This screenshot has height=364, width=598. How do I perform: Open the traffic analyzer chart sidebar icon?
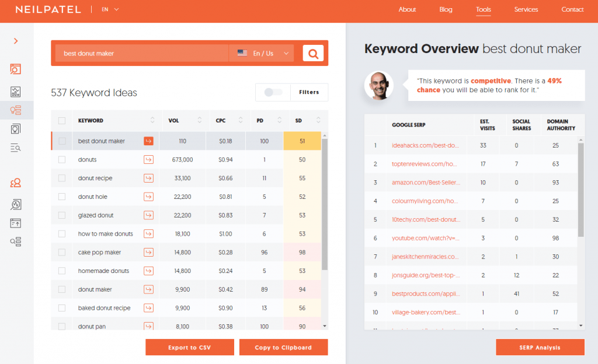16,92
